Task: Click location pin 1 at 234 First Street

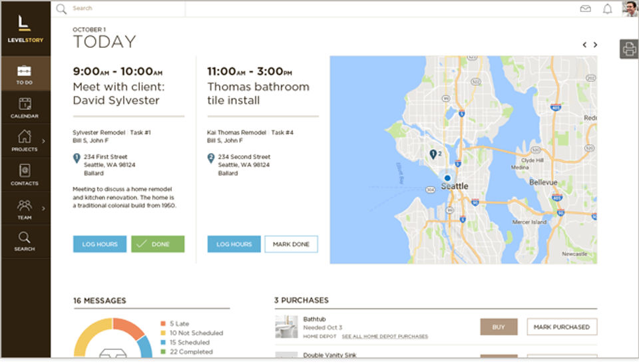Action: point(77,158)
